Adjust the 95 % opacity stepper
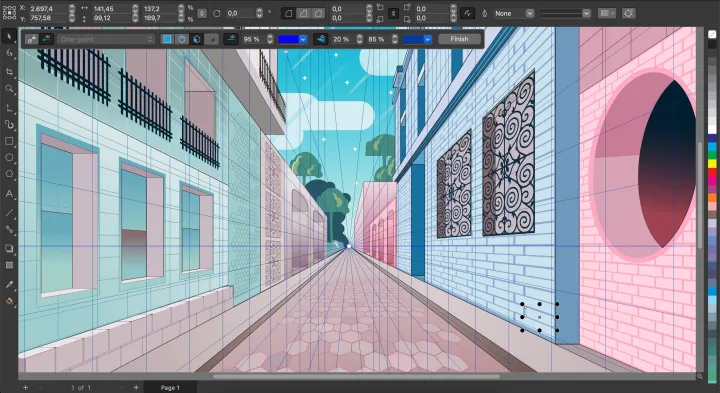The image size is (720, 393). 270,39
